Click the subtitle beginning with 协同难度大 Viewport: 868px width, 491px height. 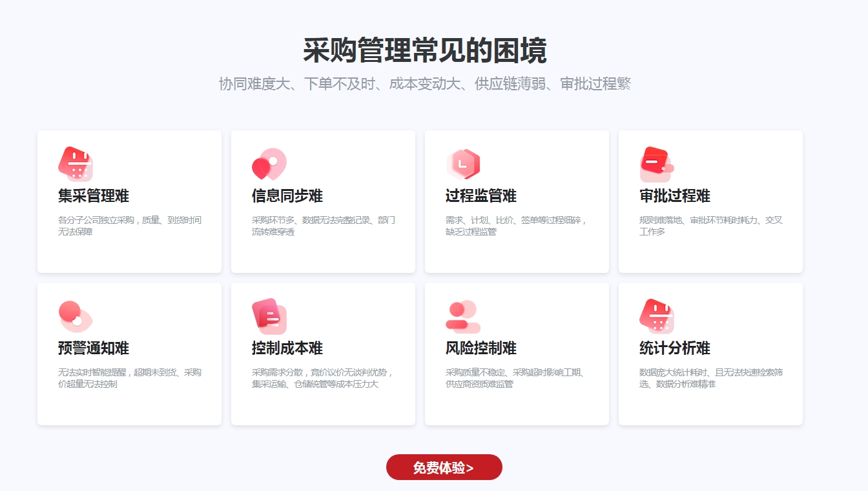point(425,84)
